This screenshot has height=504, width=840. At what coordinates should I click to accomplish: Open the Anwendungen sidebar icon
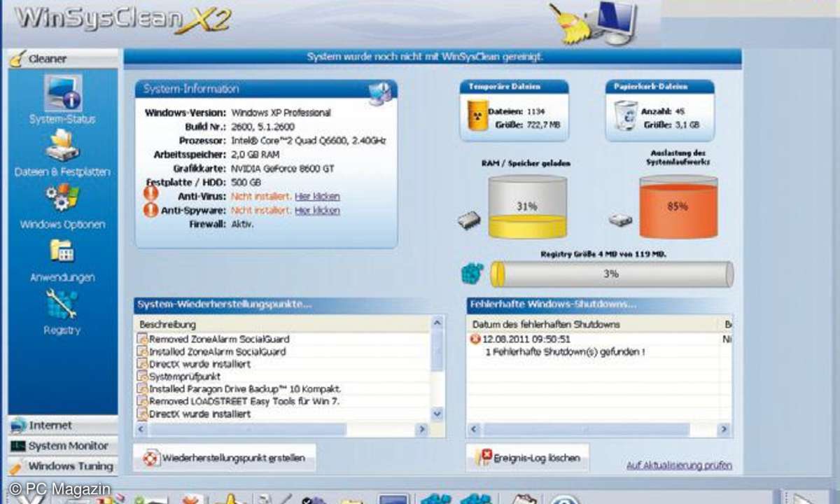point(63,251)
